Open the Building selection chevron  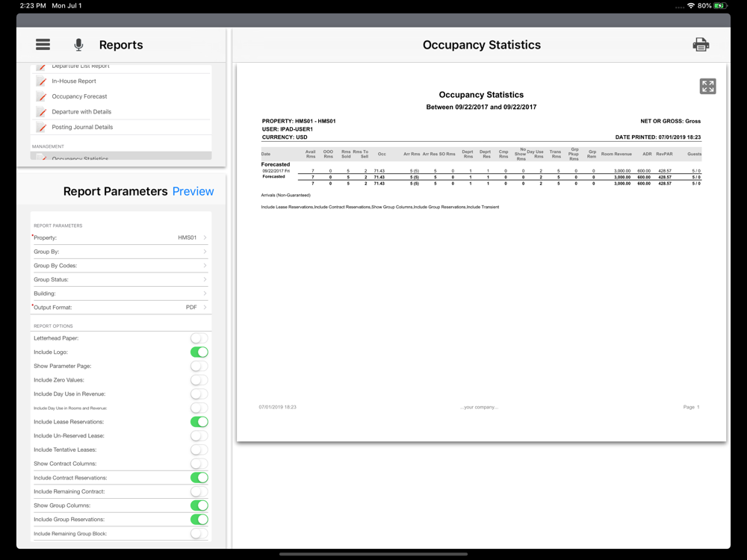coord(205,293)
